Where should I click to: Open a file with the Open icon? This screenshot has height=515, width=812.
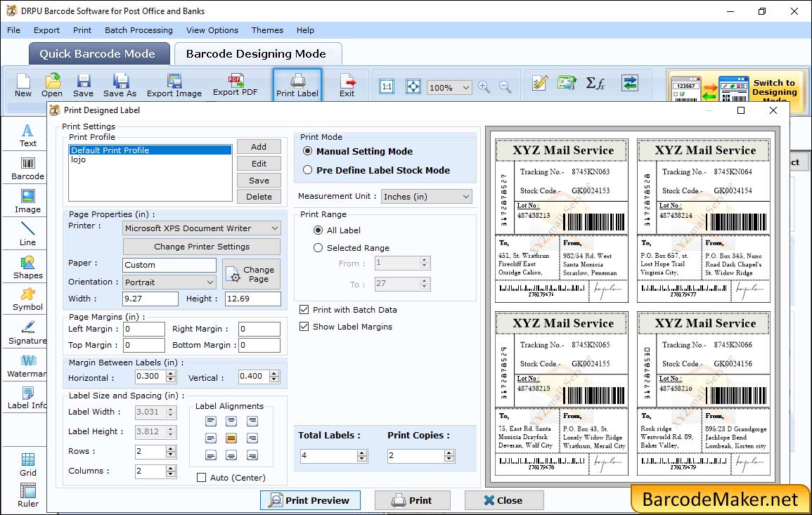[x=52, y=85]
